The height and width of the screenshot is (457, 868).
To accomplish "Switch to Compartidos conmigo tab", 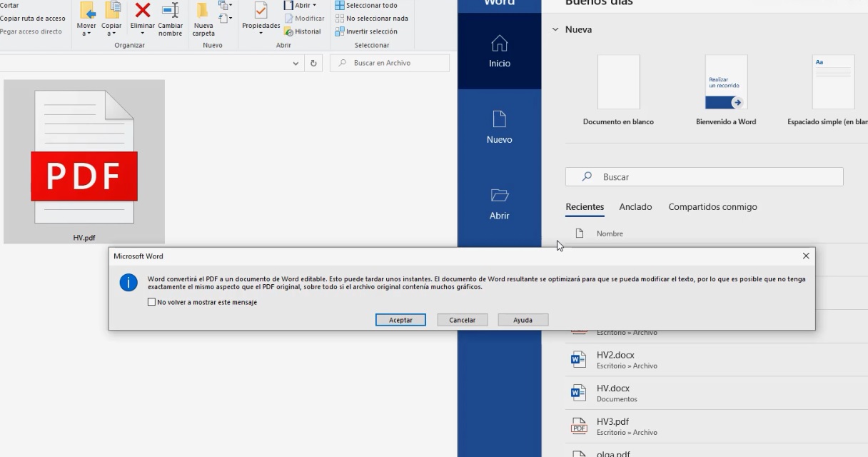I will click(x=712, y=207).
